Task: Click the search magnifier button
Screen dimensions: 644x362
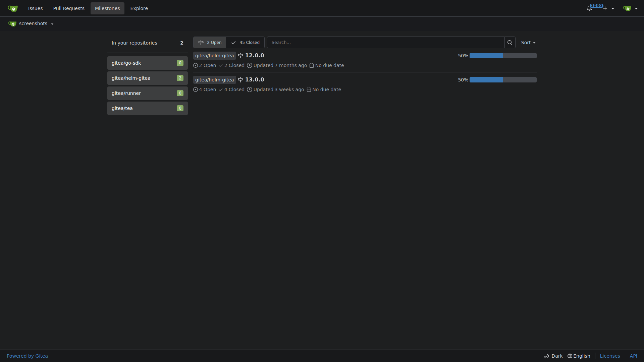Action: (x=510, y=43)
